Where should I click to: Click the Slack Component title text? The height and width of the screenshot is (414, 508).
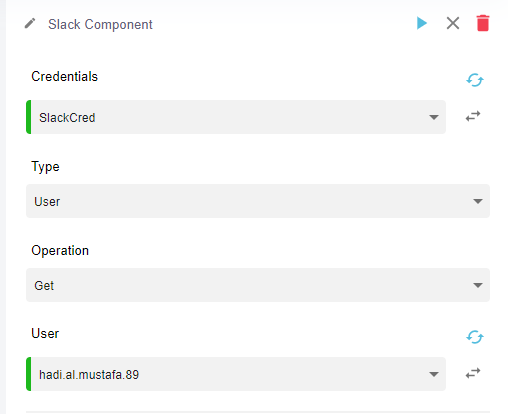100,24
